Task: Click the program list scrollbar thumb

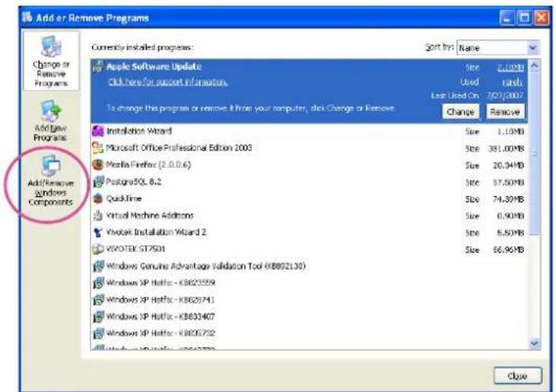Action: pos(534,153)
